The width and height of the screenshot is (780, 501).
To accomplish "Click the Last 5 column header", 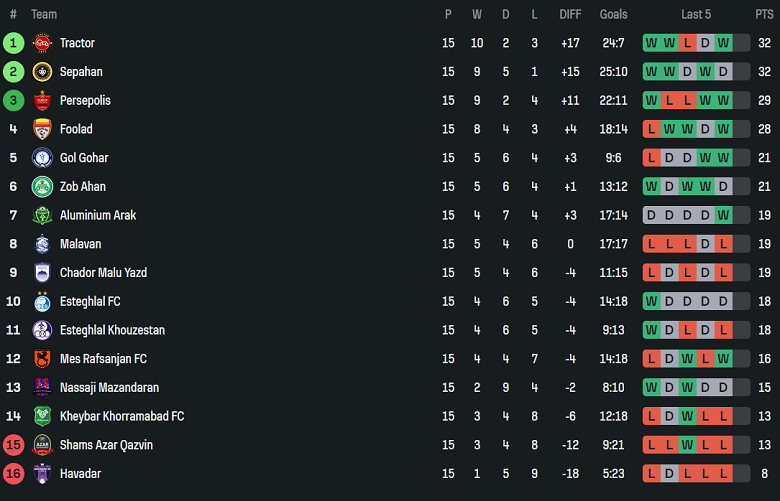I will tap(696, 14).
